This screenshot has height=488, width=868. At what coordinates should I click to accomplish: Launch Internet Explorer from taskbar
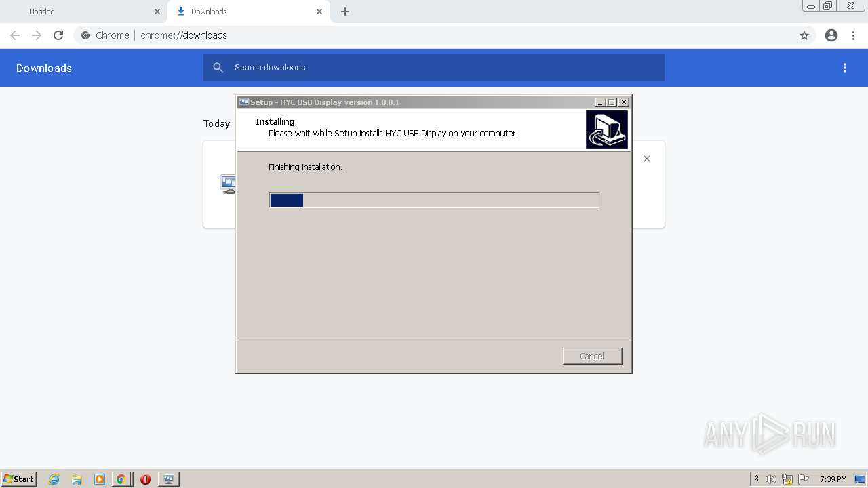click(54, 479)
